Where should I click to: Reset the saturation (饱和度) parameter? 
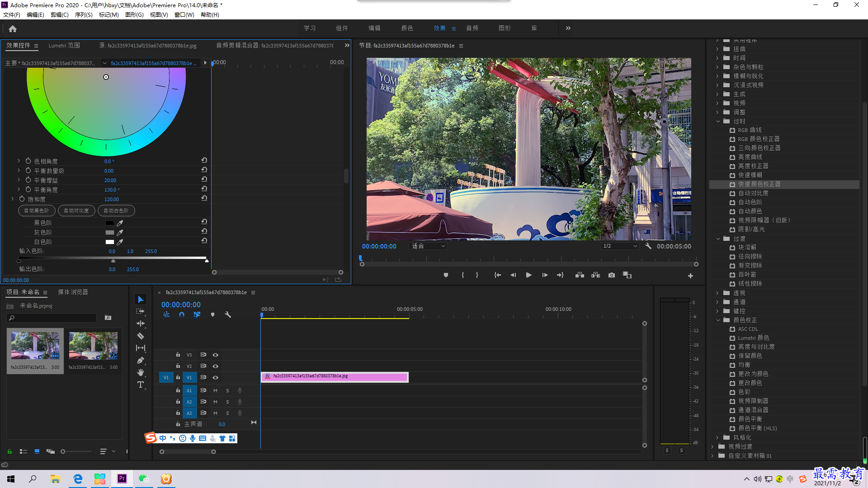pyautogui.click(x=204, y=199)
